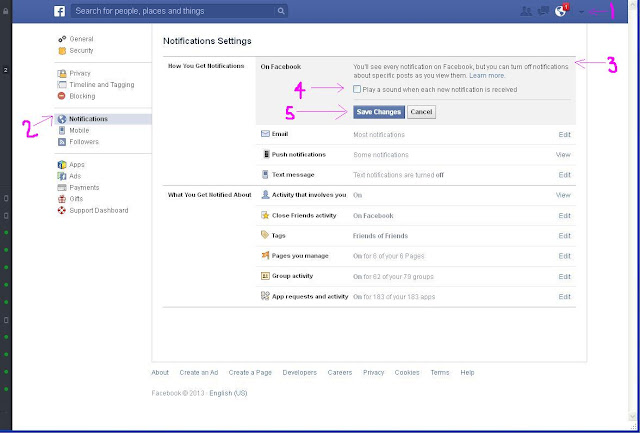Open the notifications globe icon in top bar

[560, 11]
